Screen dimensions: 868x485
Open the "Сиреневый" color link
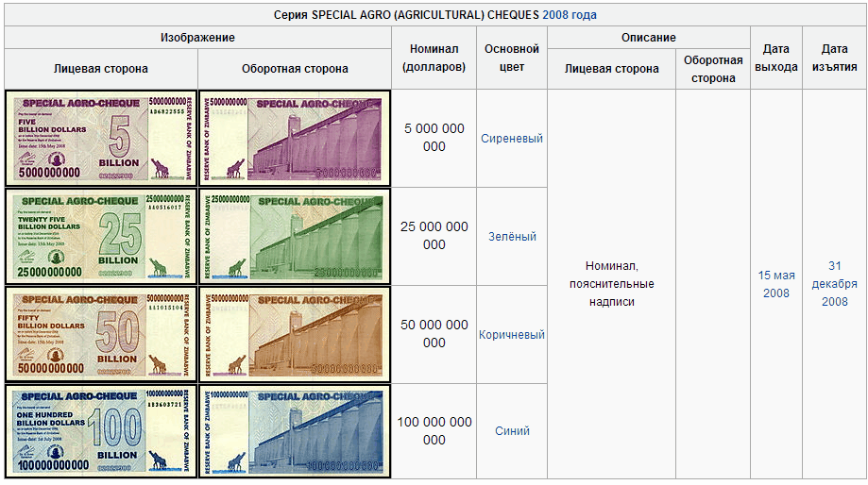[x=511, y=139]
